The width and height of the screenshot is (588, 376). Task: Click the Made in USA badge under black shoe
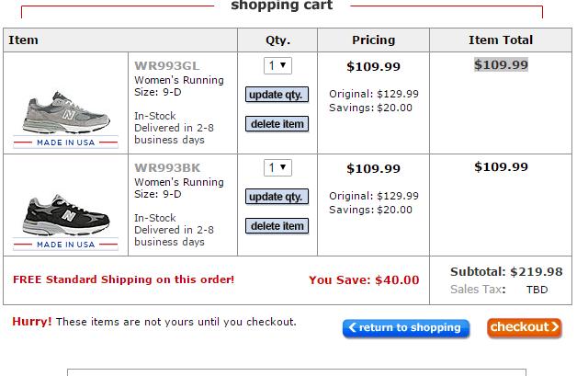pyautogui.click(x=65, y=245)
